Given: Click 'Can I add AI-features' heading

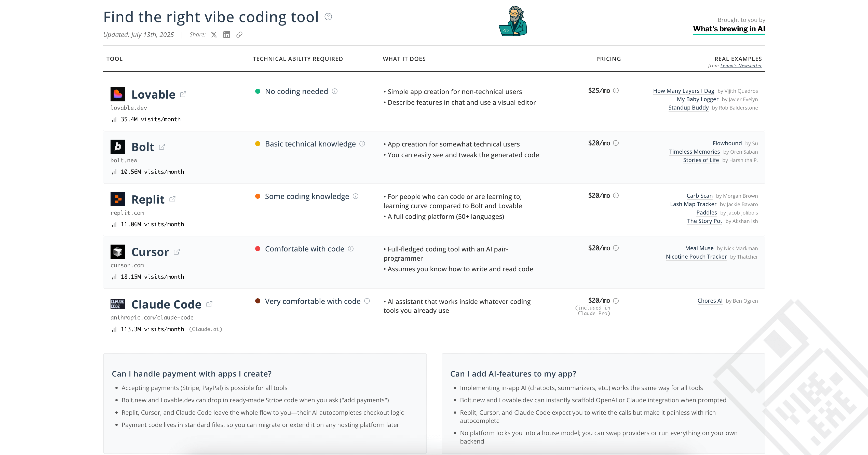Looking at the screenshot, I should [x=513, y=374].
